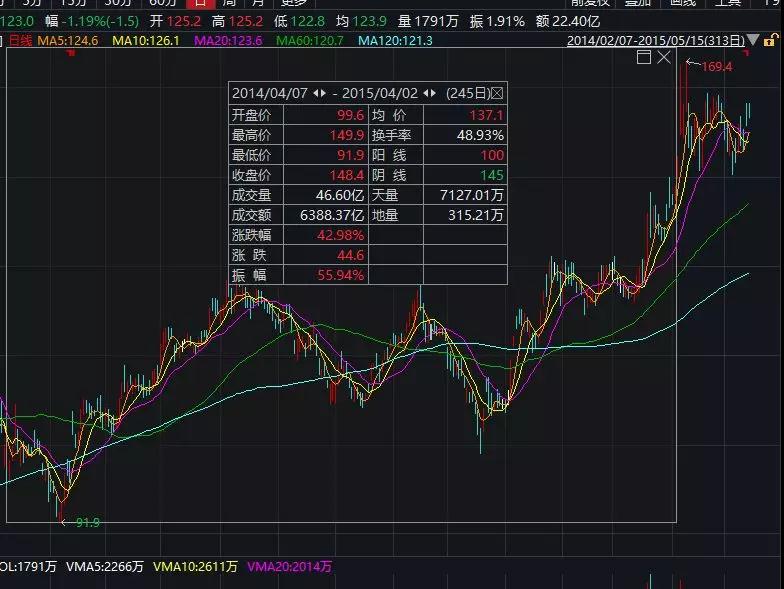Move end date 2015/04/02 one day earlier
Viewport: 784px width, 589px height.
tap(426, 94)
